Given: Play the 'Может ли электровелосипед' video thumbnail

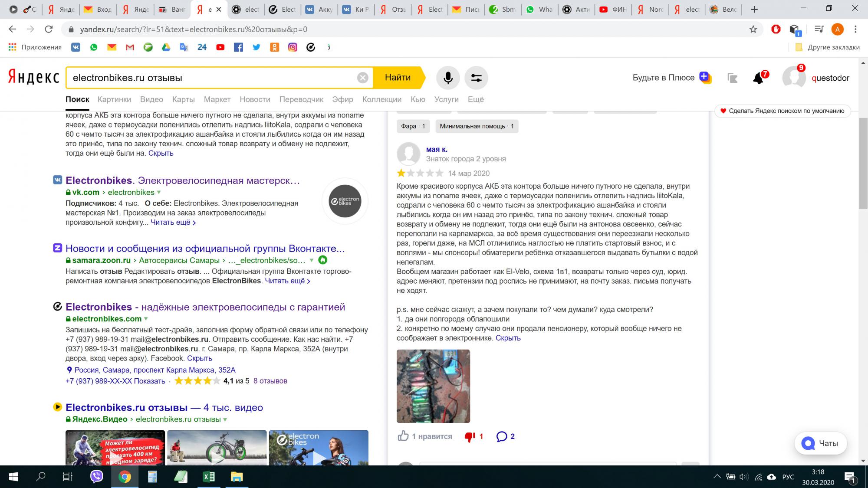Looking at the screenshot, I should click(115, 448).
